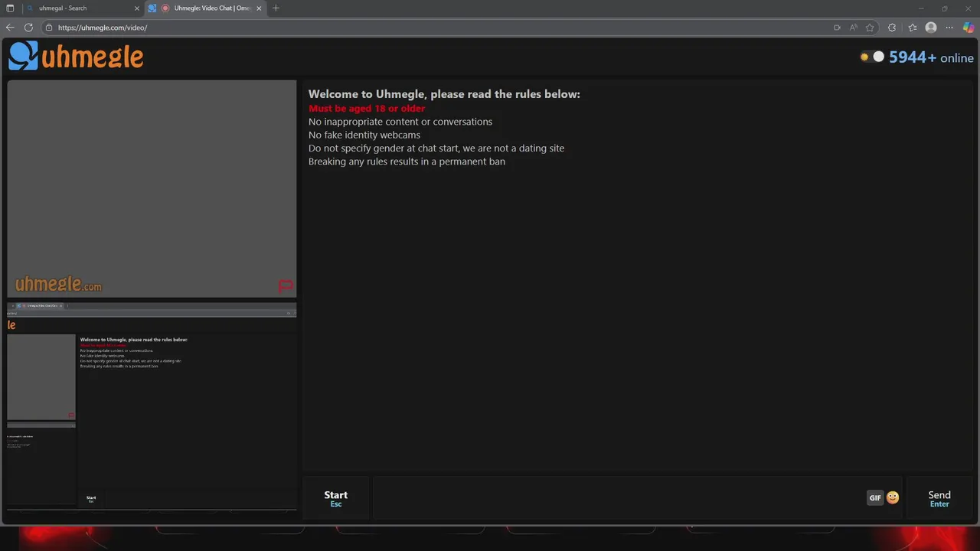Add this page to favorites
980x551 pixels.
click(870, 28)
